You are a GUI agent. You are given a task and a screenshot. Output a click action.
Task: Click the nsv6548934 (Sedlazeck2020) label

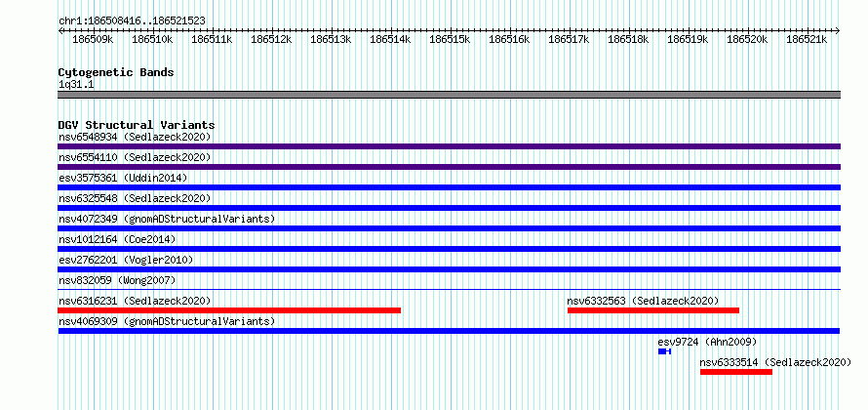pos(135,137)
